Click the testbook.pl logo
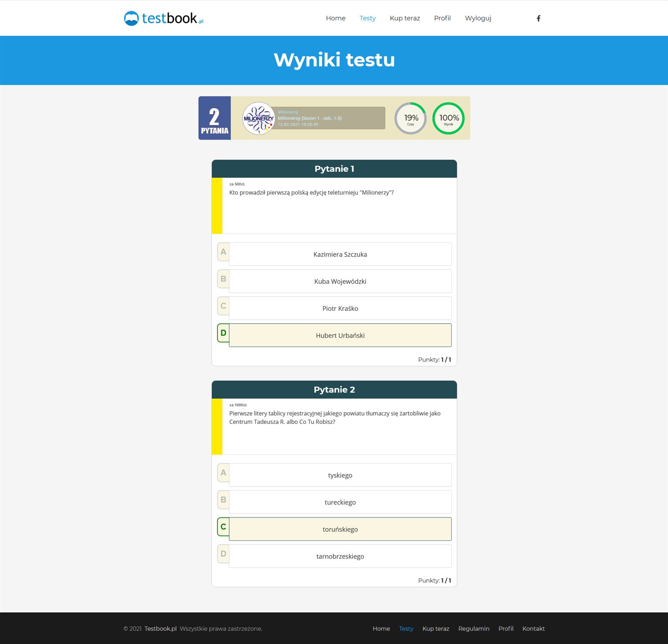This screenshot has height=644, width=668. pos(164,18)
